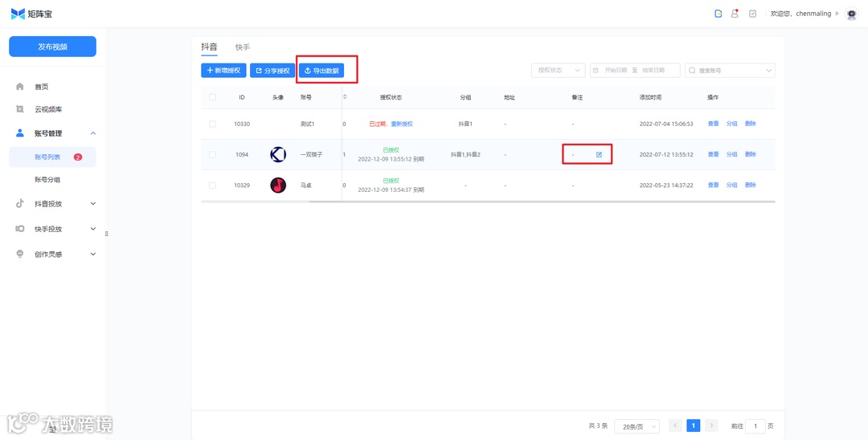
Task: Click the red badge 2 on 账号列表
Action: click(78, 157)
